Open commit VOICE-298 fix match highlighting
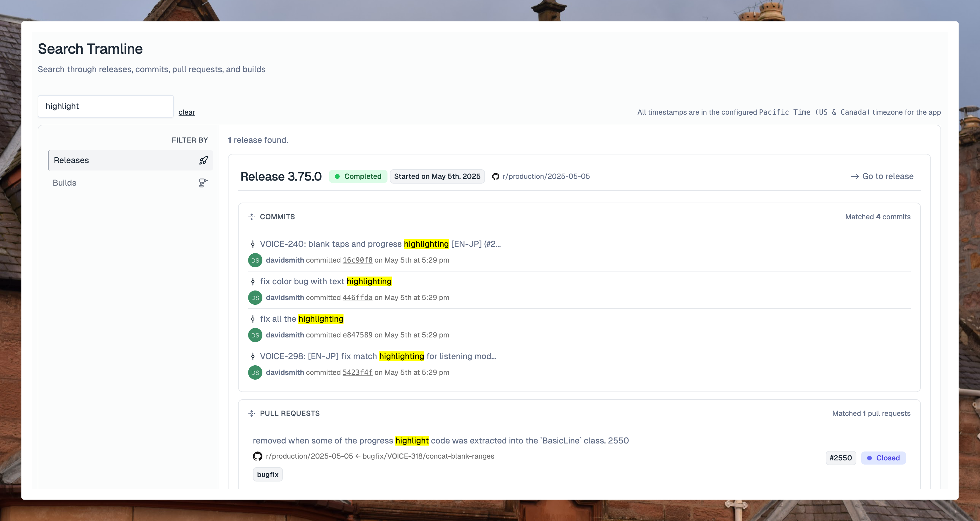 tap(378, 356)
